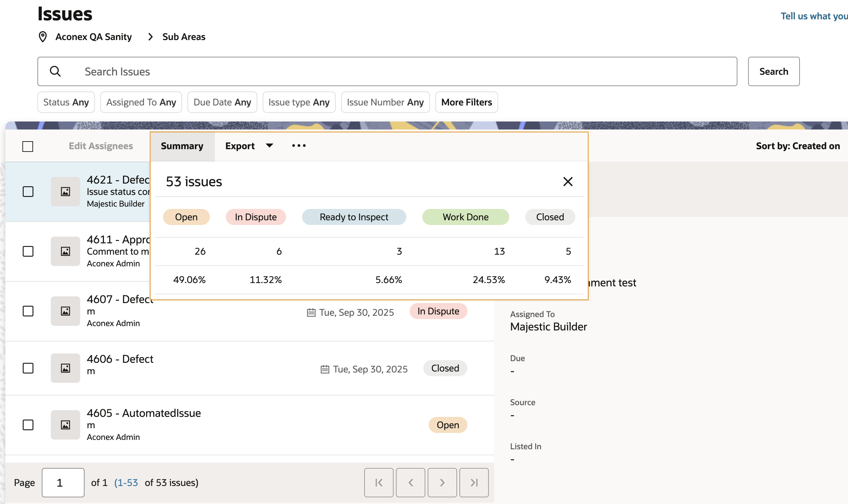The image size is (848, 504).
Task: Open the Sub Areas breadcrumb
Action: click(x=183, y=37)
